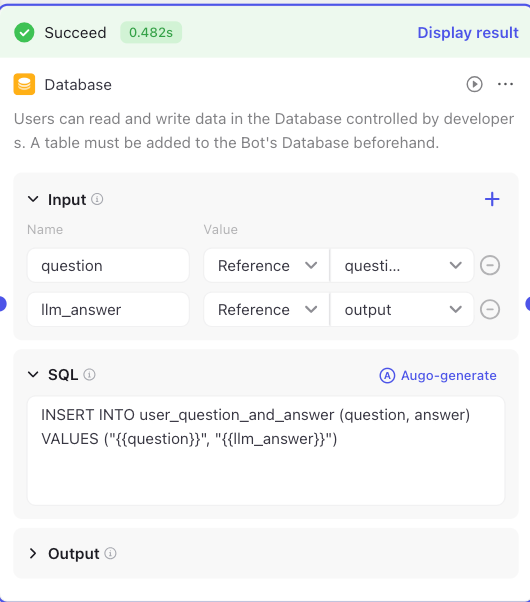530x602 pixels.
Task: Collapse the SQL section
Action: [33, 374]
